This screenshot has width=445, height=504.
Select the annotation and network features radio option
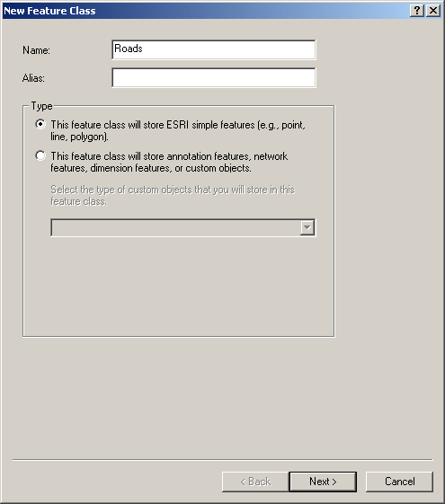pyautogui.click(x=40, y=155)
